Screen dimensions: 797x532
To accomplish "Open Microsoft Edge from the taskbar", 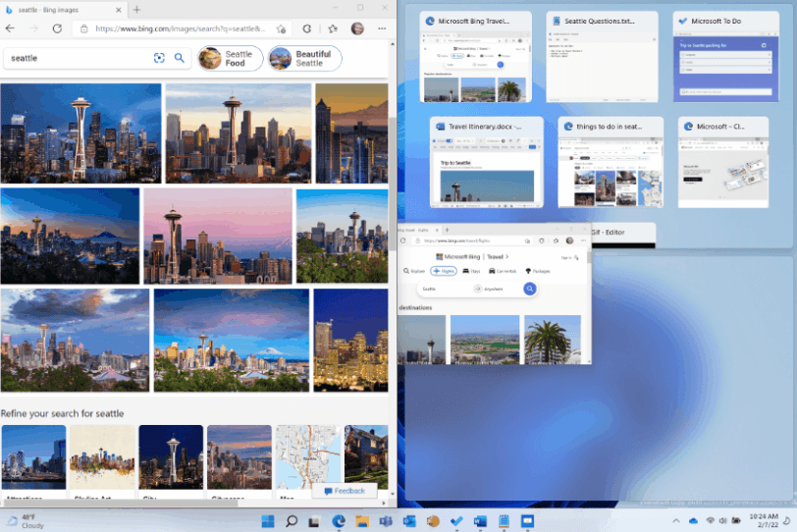I will (x=339, y=521).
